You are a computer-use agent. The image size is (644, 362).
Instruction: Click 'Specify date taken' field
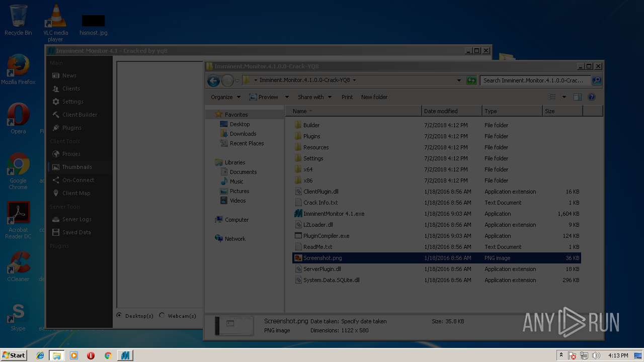(x=364, y=321)
